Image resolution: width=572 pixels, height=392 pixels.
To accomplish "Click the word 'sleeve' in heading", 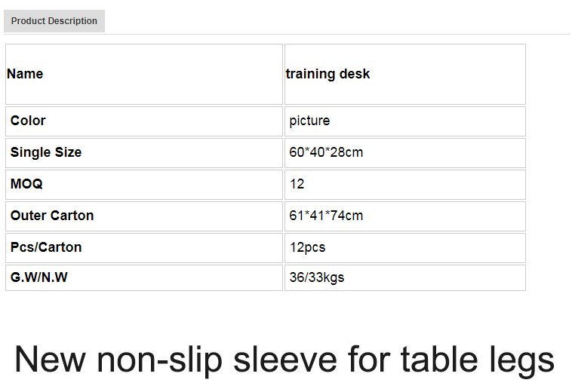I will point(285,360).
